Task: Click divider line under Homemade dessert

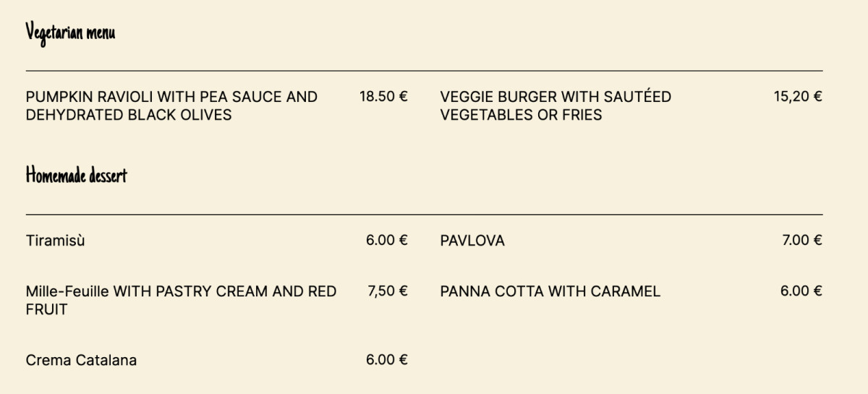Action: coord(424,215)
